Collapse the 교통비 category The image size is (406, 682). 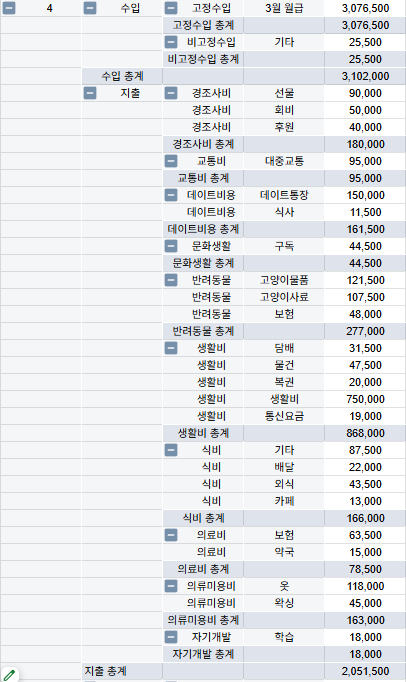[171, 161]
